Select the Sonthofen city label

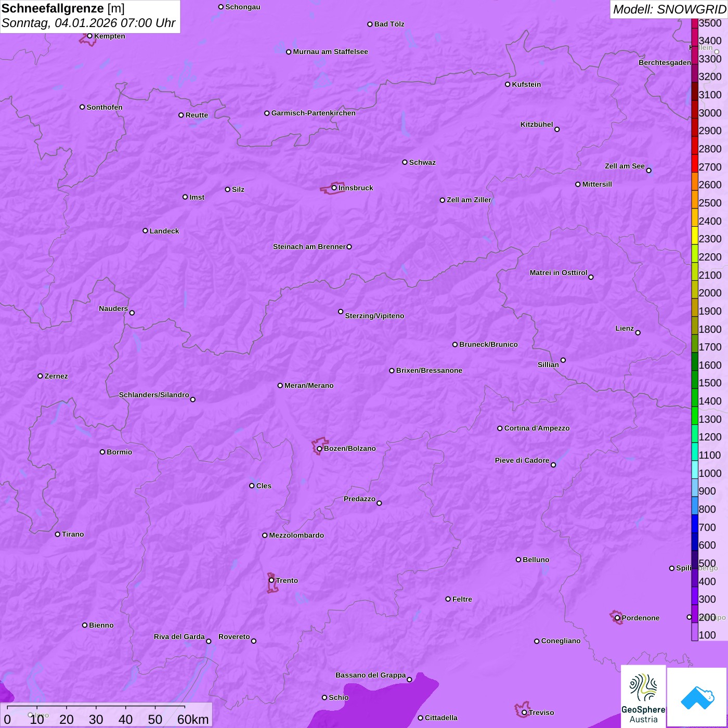105,107
